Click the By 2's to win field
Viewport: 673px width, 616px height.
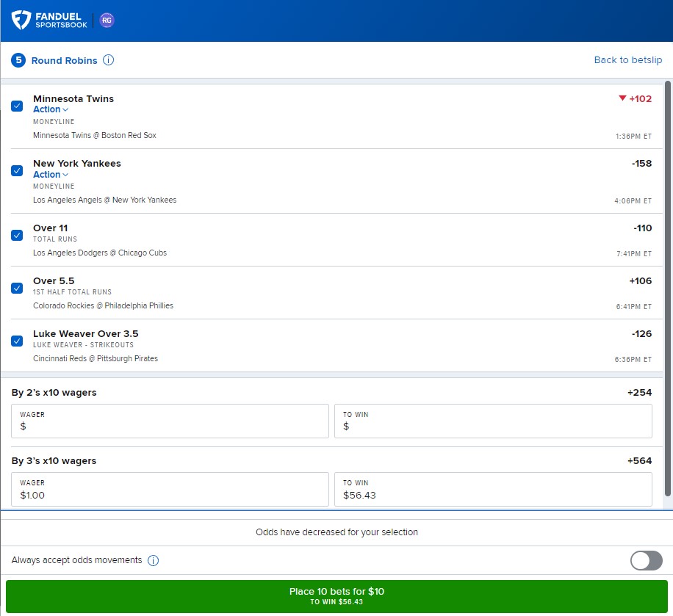493,421
